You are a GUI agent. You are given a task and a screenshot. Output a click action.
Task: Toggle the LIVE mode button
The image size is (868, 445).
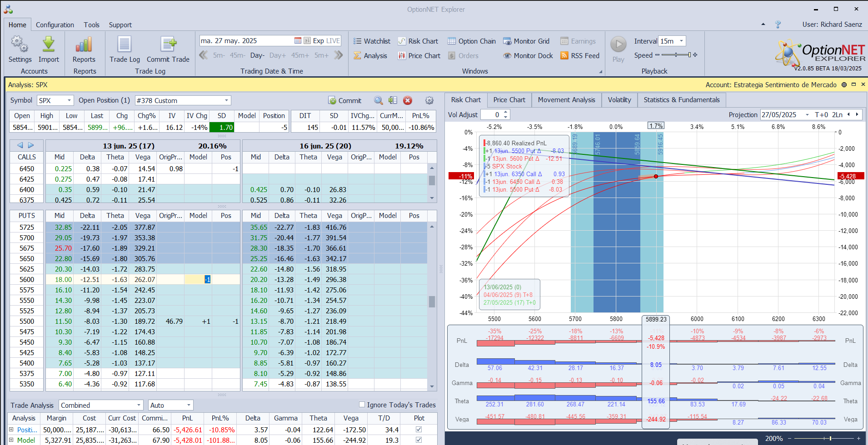point(333,41)
